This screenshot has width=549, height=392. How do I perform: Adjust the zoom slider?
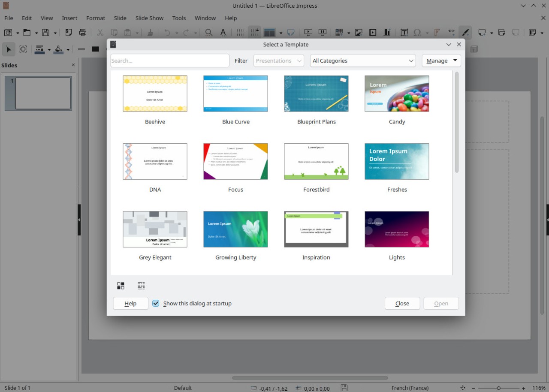498,388
